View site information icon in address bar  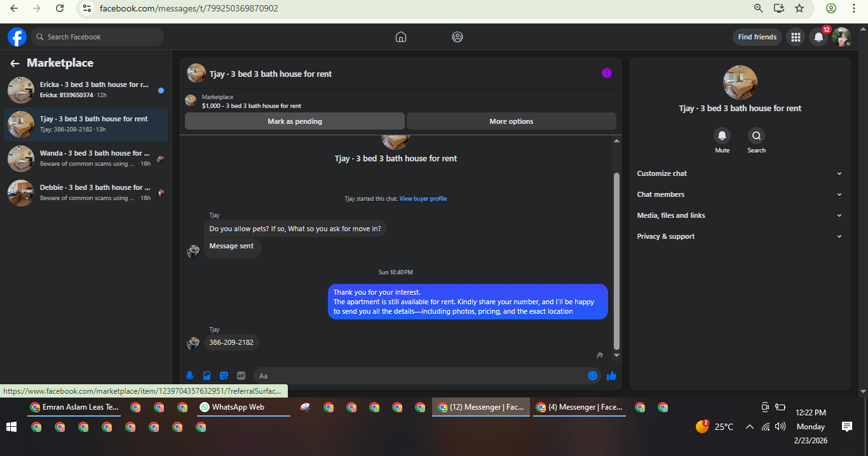click(88, 8)
